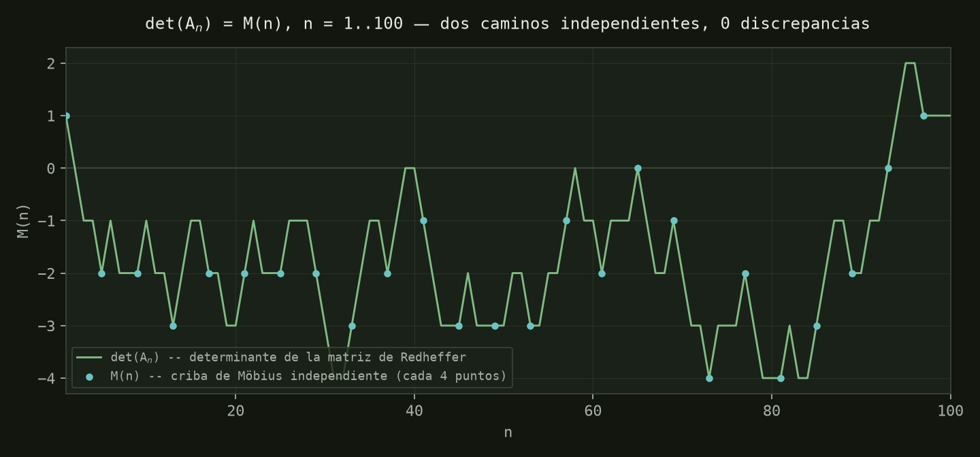Select the data marker at n=65 on zero line
980x457 pixels.
pos(638,168)
